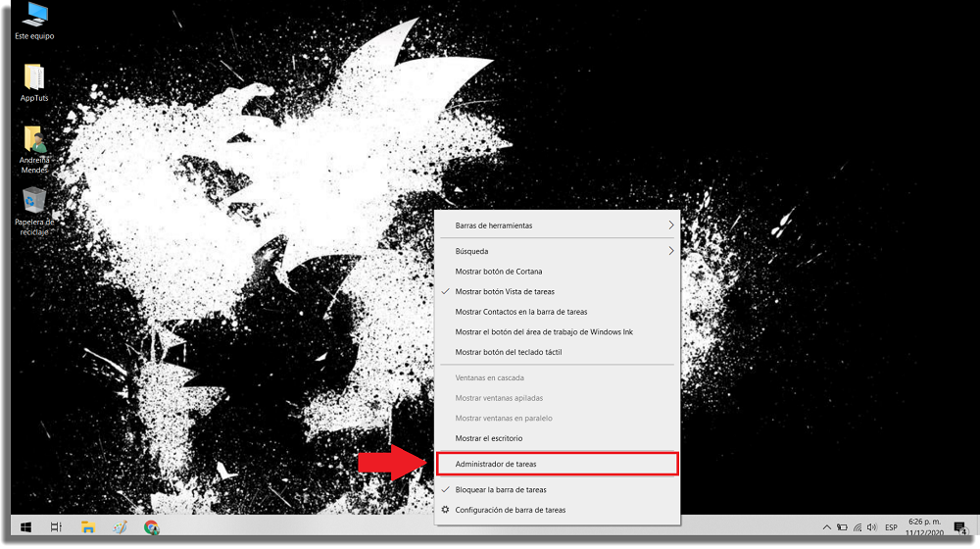The width and height of the screenshot is (980, 549).
Task: Select the AppTuts folder icon
Action: (34, 82)
